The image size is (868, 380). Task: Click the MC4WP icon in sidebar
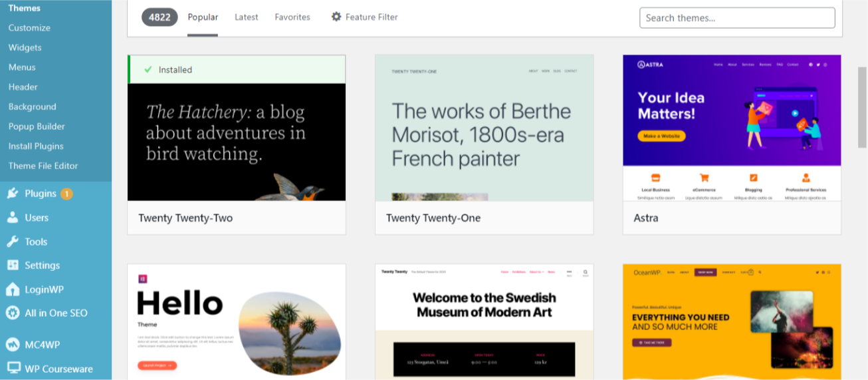pos(13,345)
